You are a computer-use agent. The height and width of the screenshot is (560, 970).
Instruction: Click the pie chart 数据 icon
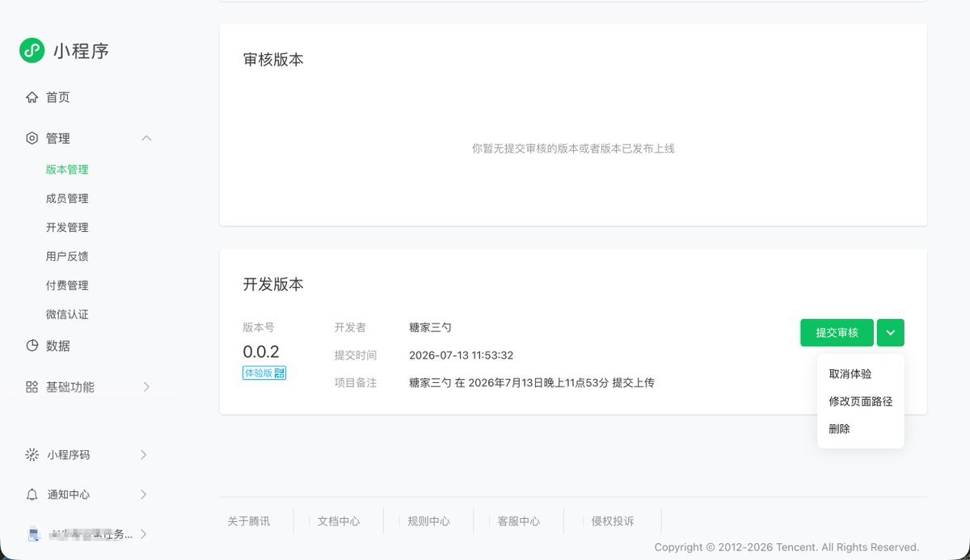(32, 345)
